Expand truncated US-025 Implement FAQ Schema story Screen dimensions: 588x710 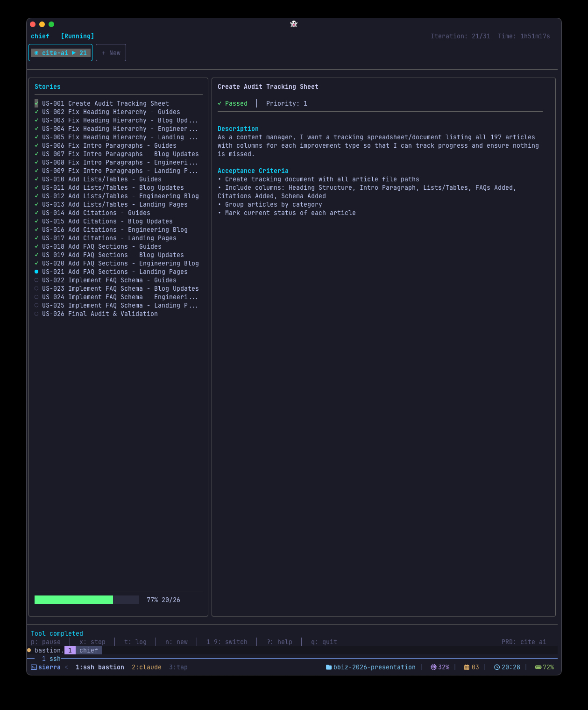120,305
